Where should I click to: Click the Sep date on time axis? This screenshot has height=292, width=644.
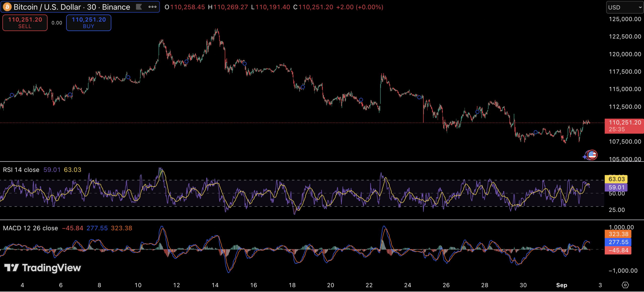point(561,285)
